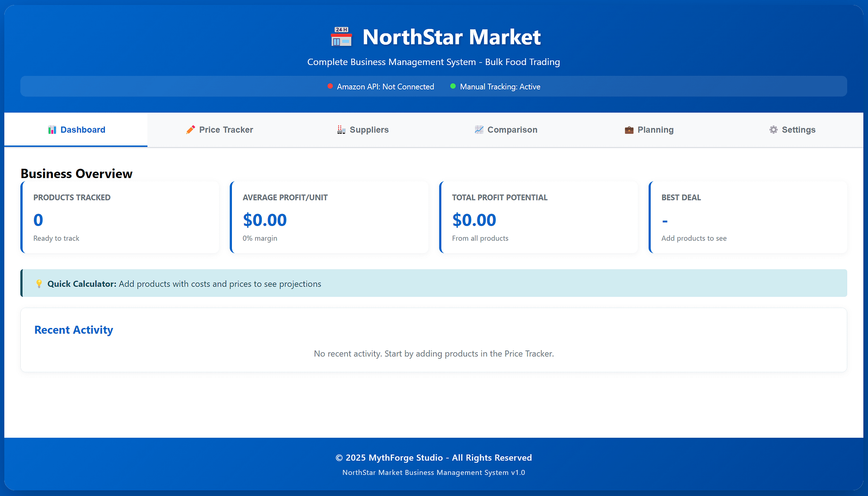This screenshot has width=868, height=496.
Task: Click the Settings gear icon
Action: pos(774,130)
